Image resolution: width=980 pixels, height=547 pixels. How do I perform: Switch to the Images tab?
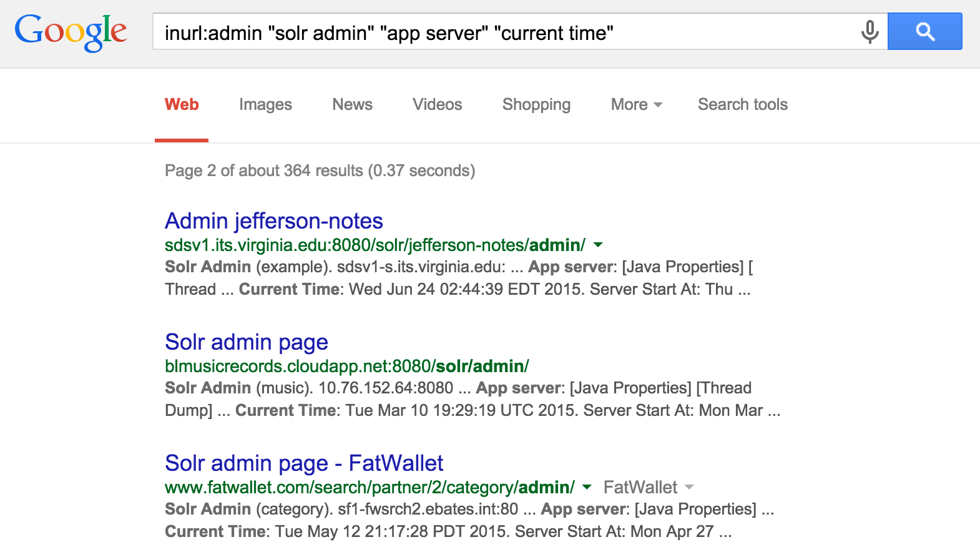click(x=265, y=104)
